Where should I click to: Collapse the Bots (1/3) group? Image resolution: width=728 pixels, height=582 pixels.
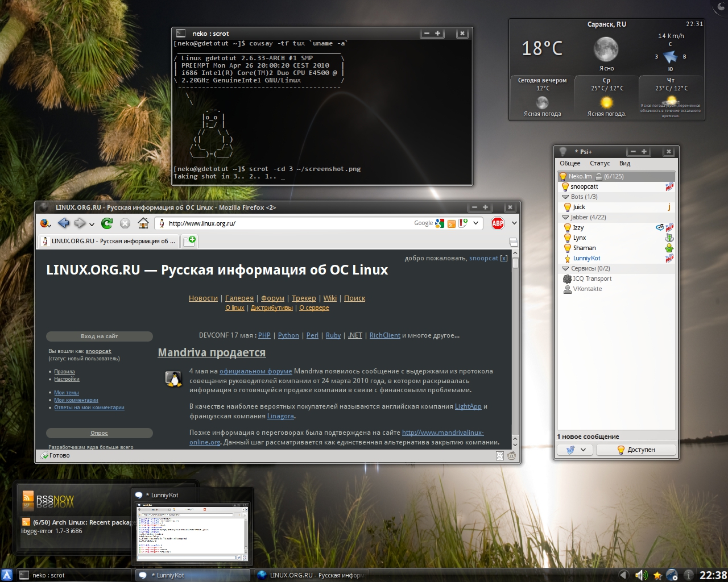click(x=565, y=197)
